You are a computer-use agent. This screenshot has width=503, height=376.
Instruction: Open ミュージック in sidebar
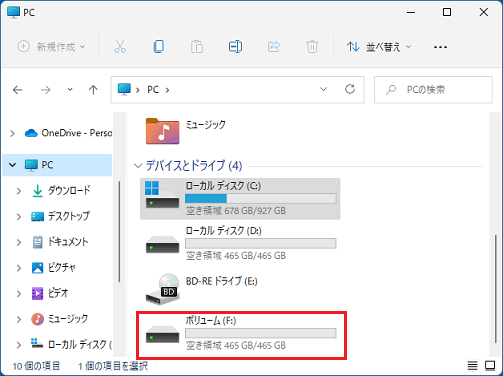click(60, 319)
